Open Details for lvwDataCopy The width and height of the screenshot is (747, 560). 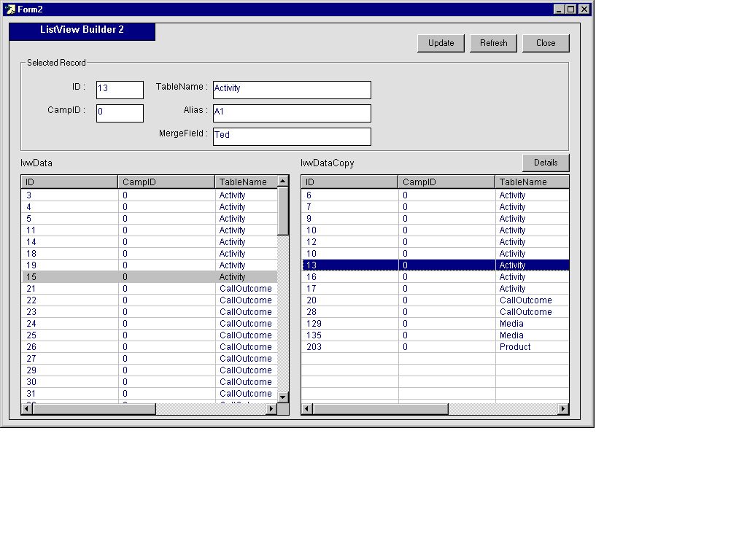545,163
